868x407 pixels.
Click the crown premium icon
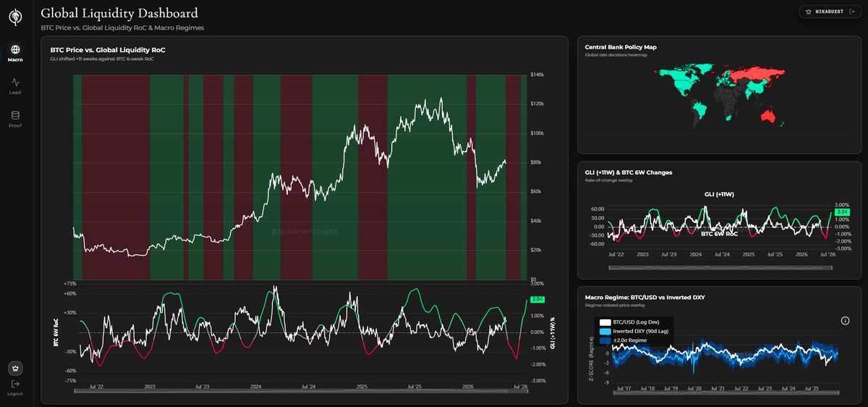[15, 367]
